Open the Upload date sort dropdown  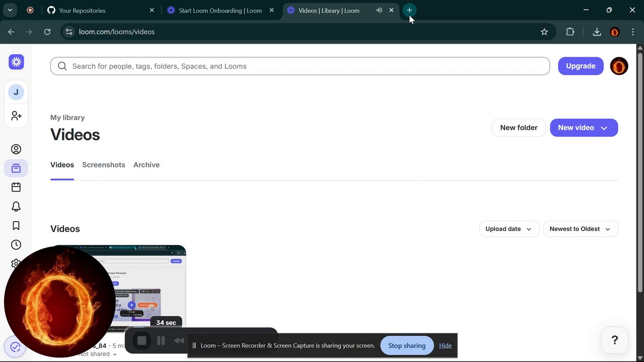click(x=509, y=229)
